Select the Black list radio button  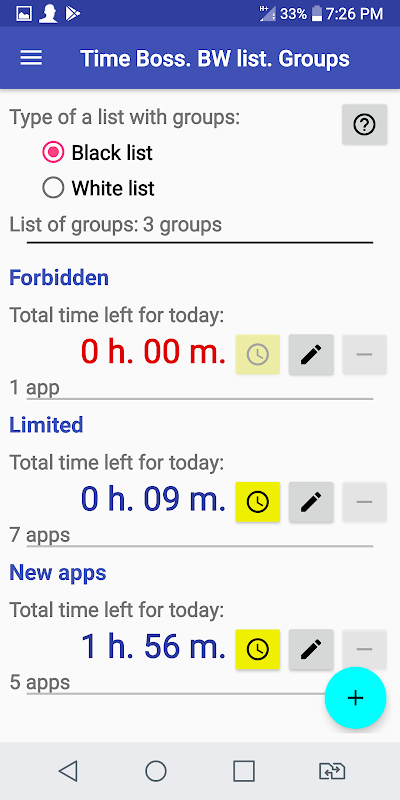click(53, 153)
